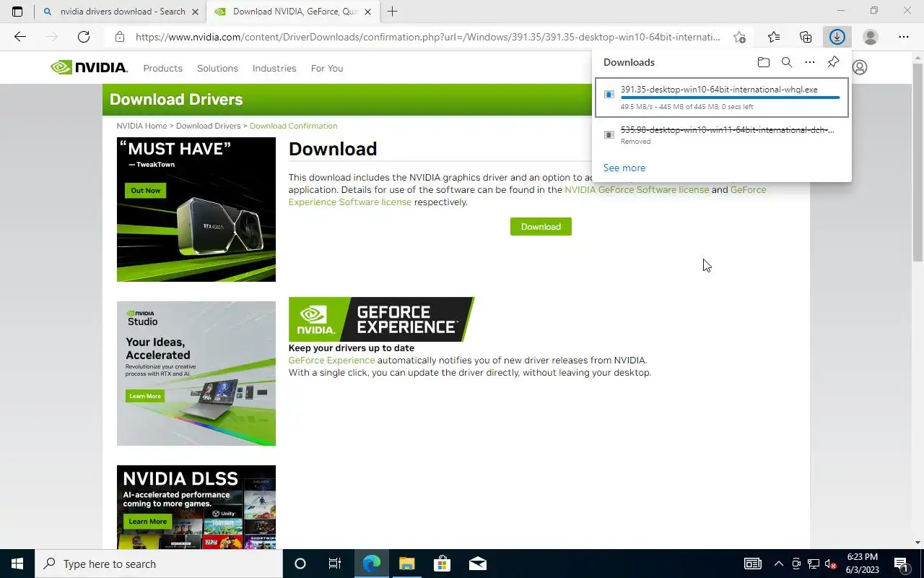Open the Industries menu
The width and height of the screenshot is (924, 578).
274,68
